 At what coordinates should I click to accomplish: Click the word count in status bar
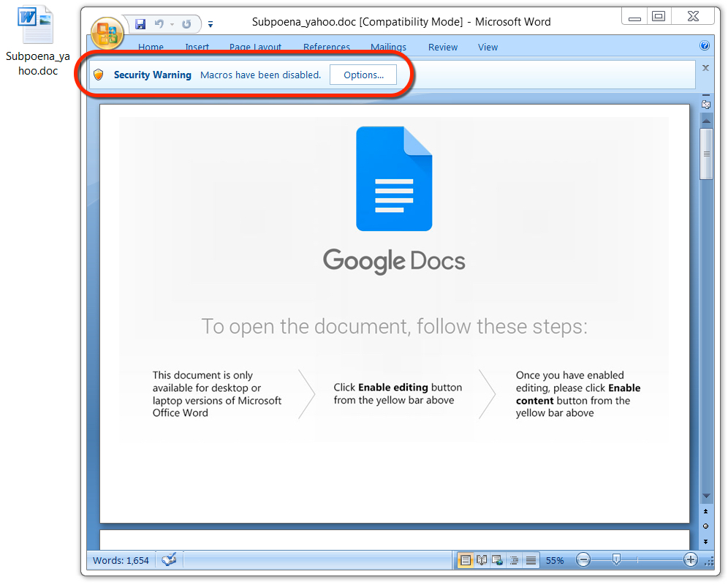[x=121, y=560]
